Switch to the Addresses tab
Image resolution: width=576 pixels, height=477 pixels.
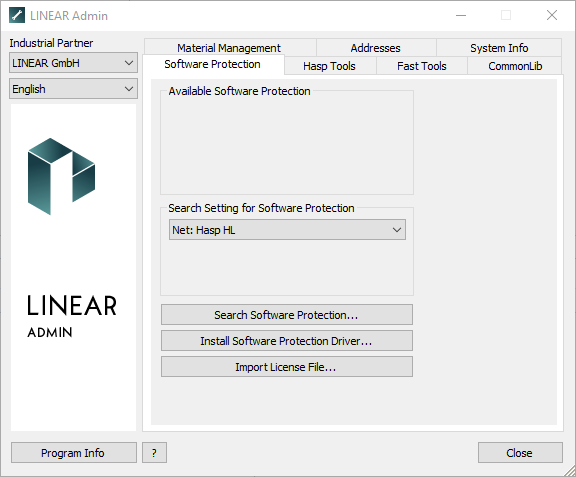(x=375, y=48)
